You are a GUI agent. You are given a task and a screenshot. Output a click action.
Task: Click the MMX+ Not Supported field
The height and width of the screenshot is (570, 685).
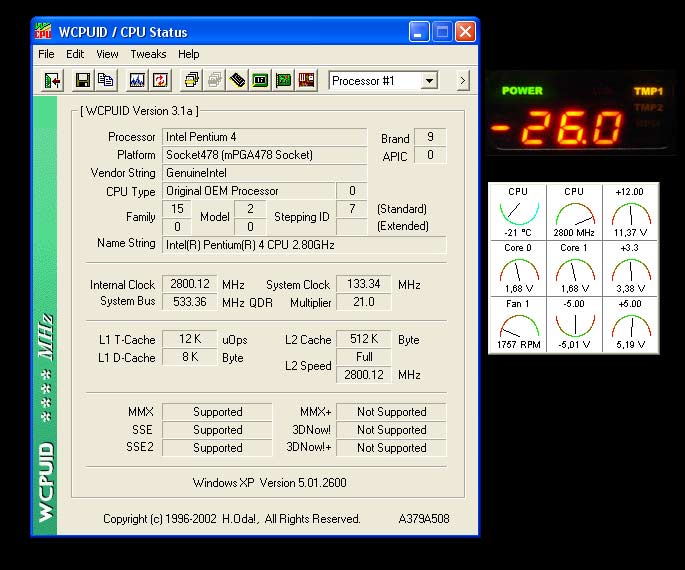(x=391, y=412)
